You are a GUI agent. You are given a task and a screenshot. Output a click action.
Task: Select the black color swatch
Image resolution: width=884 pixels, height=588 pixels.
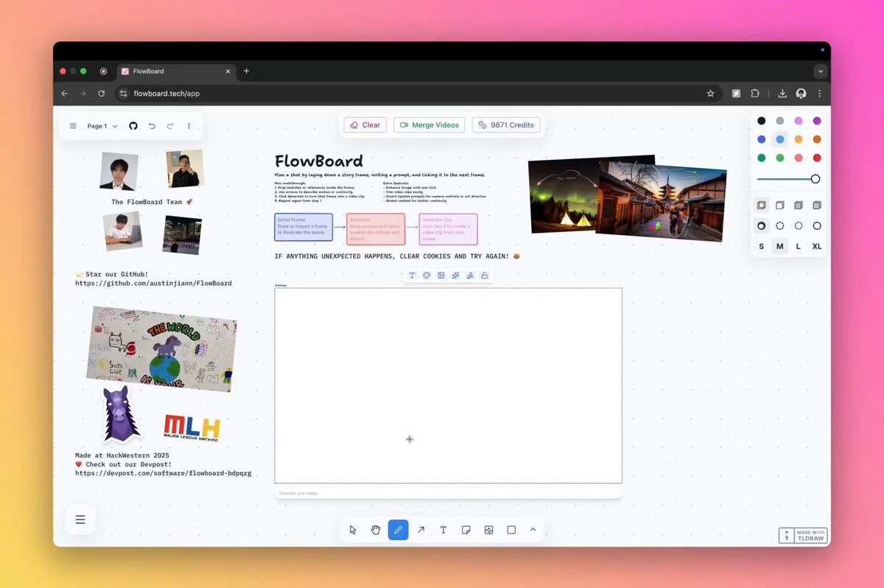tap(761, 121)
